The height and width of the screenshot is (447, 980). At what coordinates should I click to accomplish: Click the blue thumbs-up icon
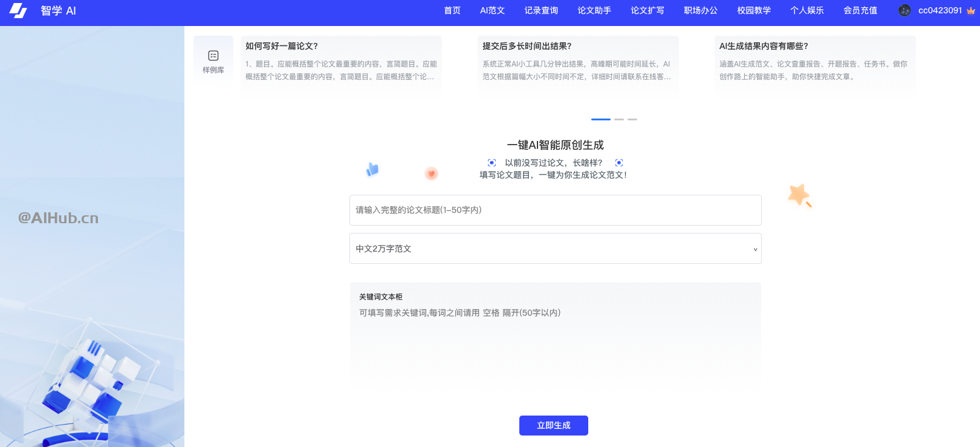pos(372,170)
